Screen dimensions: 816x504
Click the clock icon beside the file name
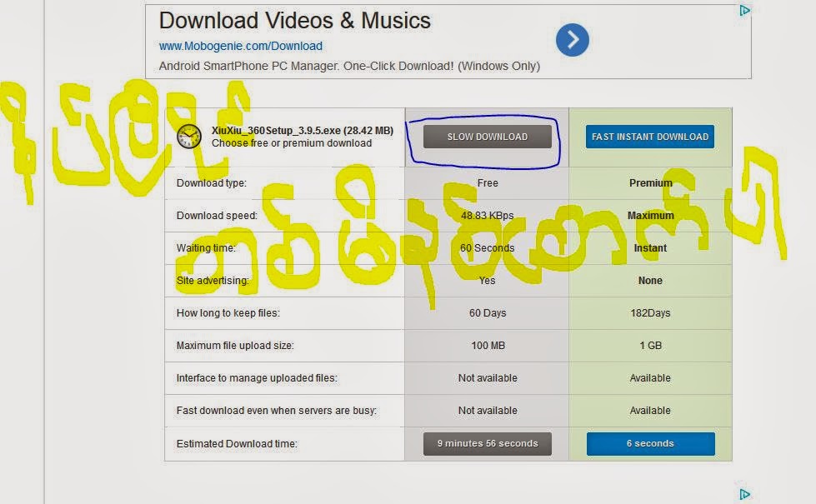189,137
